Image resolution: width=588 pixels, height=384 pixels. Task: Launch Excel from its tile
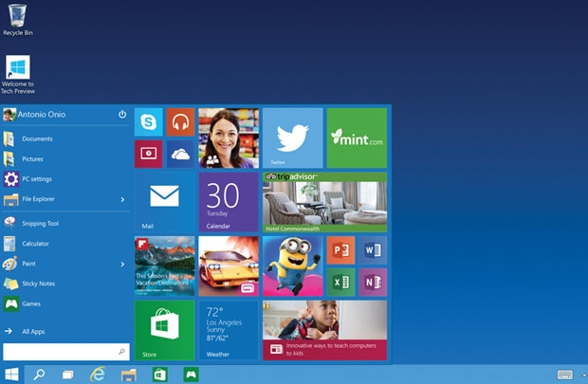(340, 282)
